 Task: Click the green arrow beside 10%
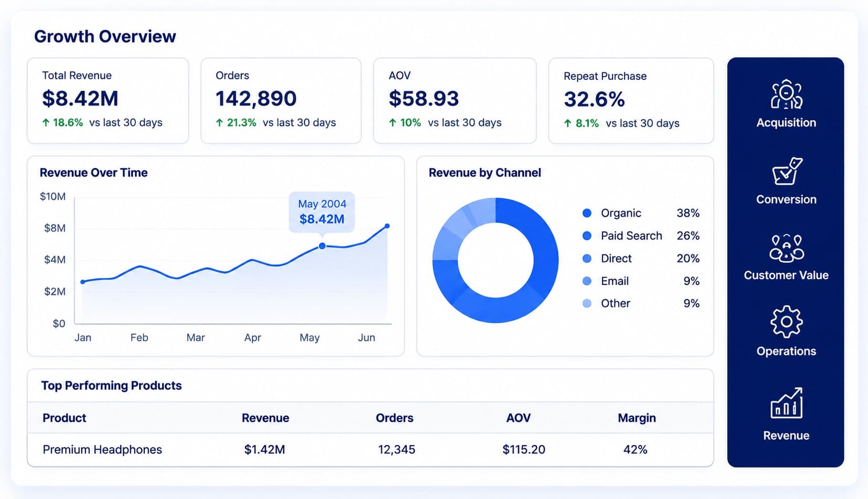393,123
